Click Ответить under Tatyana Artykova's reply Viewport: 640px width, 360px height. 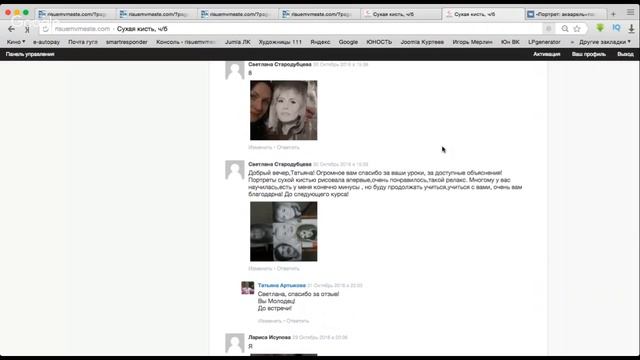click(298, 321)
